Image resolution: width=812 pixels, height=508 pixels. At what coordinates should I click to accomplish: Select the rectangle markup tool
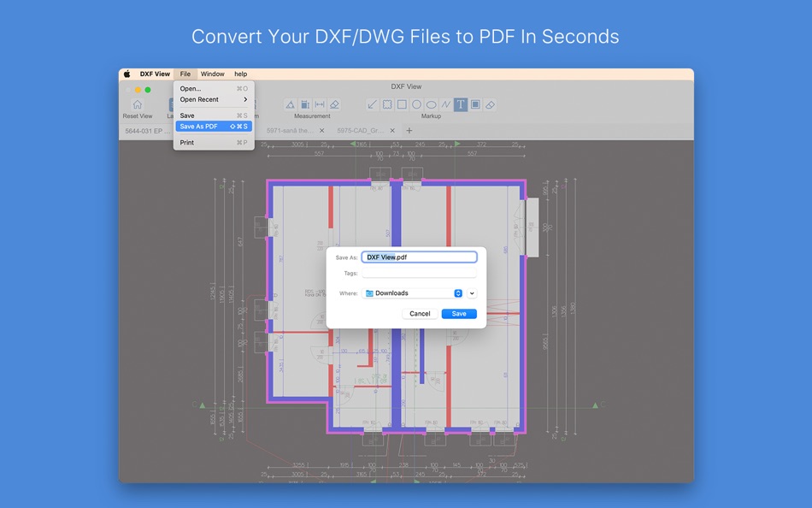[x=402, y=104]
